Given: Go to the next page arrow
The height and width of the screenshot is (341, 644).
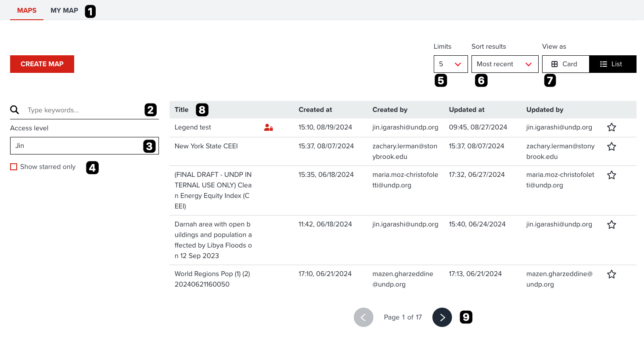Looking at the screenshot, I should coord(442,317).
